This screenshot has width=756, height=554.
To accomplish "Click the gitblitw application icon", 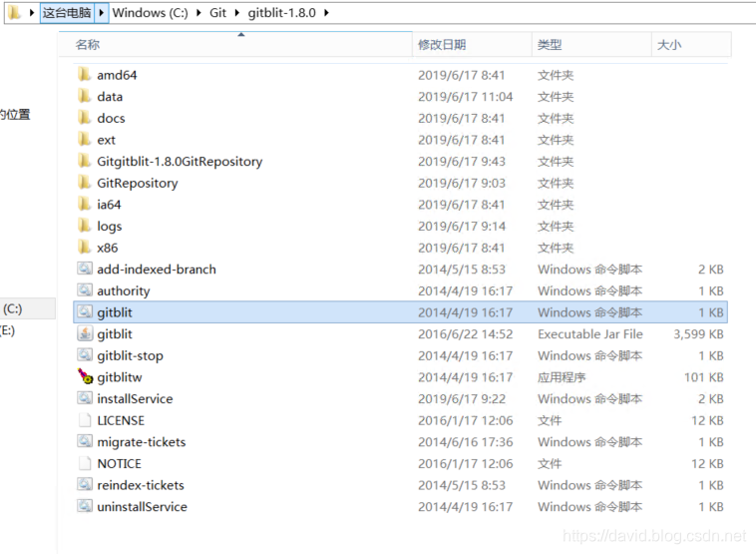I will click(85, 376).
